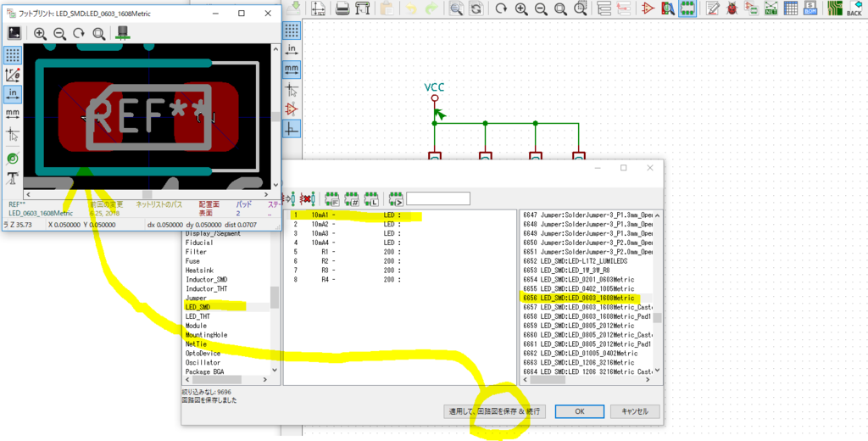
Task: Maximize the footprint viewer window
Action: 242,14
